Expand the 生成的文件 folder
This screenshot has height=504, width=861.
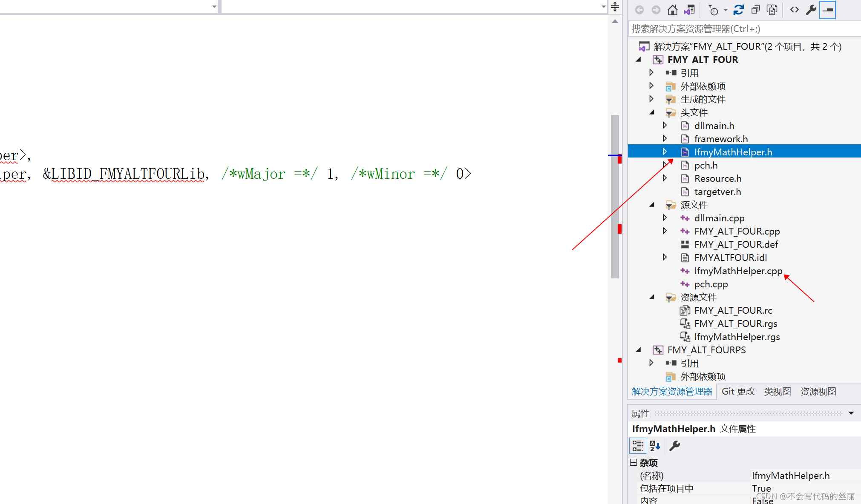point(651,99)
